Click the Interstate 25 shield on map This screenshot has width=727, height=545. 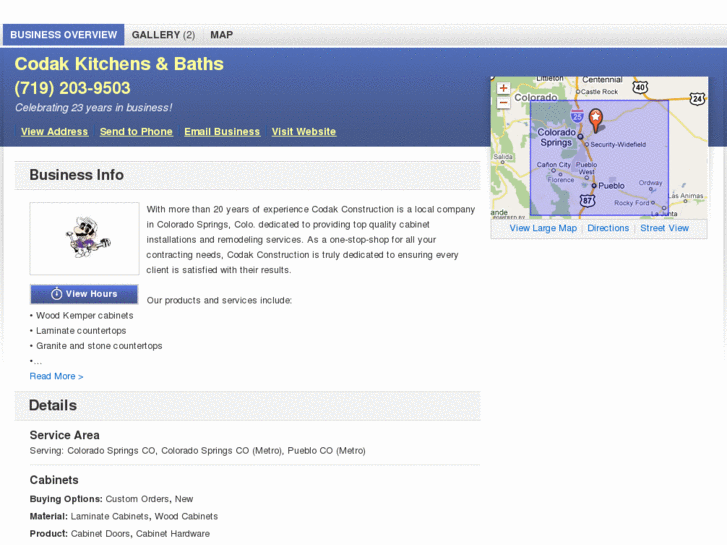(x=577, y=115)
